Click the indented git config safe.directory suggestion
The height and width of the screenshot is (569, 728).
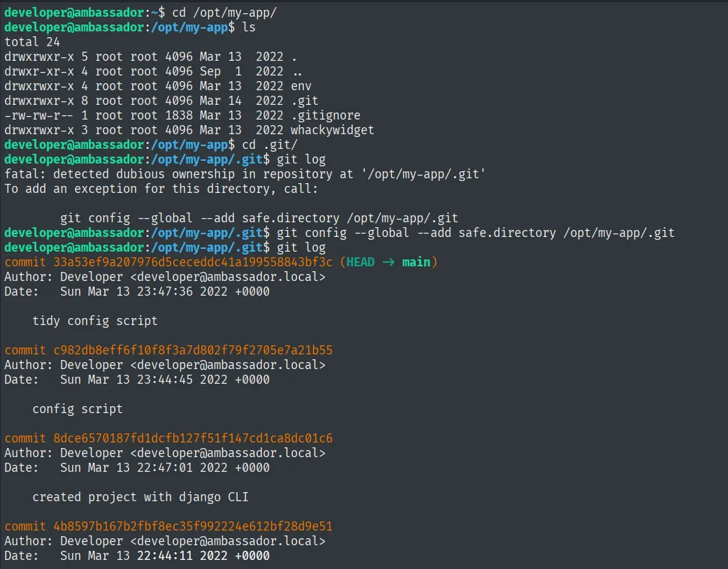click(259, 218)
